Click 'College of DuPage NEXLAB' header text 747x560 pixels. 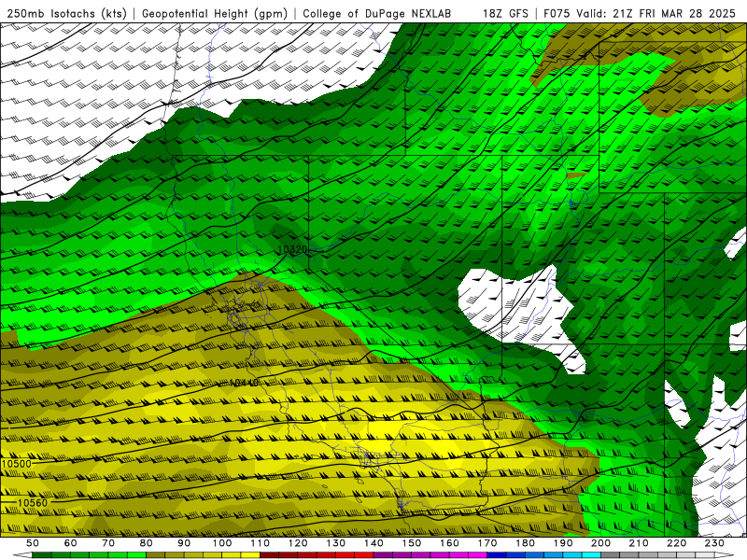376,13
